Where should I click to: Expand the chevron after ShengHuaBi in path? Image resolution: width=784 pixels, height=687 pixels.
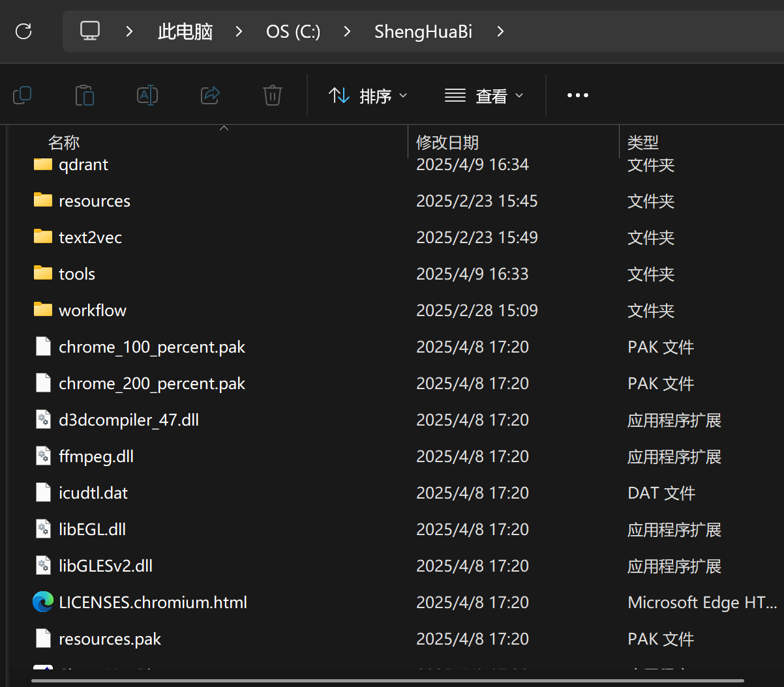coord(500,31)
